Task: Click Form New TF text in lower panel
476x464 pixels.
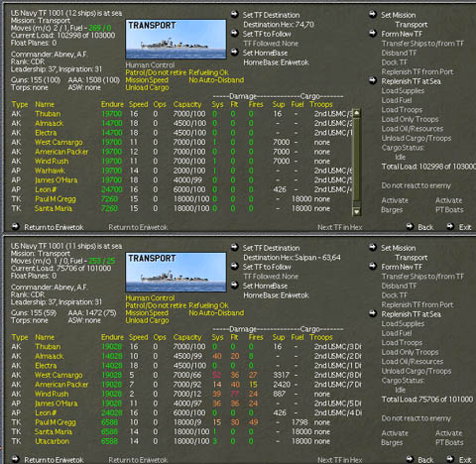Action: pos(402,267)
